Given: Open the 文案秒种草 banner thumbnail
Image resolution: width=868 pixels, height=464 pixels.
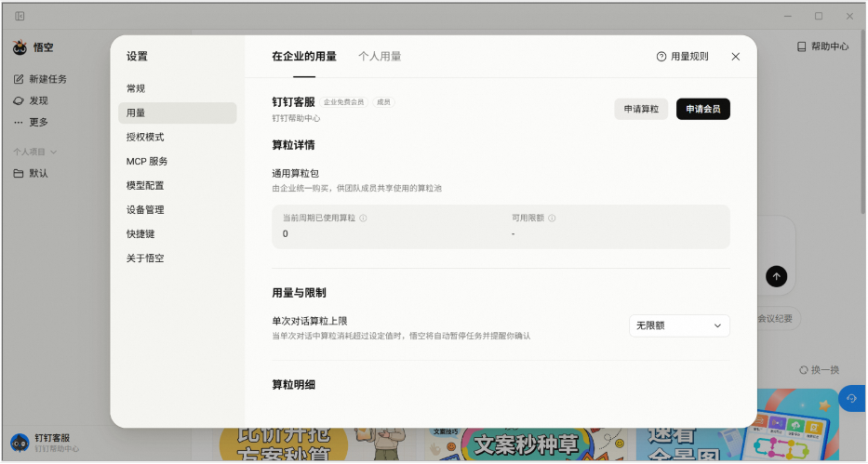Looking at the screenshot, I should (x=526, y=444).
